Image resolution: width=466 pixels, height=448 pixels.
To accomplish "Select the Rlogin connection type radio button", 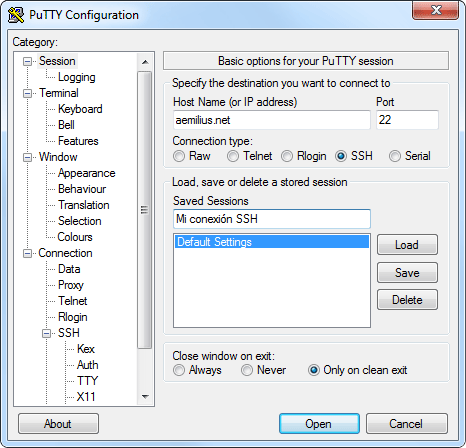I will (x=287, y=156).
